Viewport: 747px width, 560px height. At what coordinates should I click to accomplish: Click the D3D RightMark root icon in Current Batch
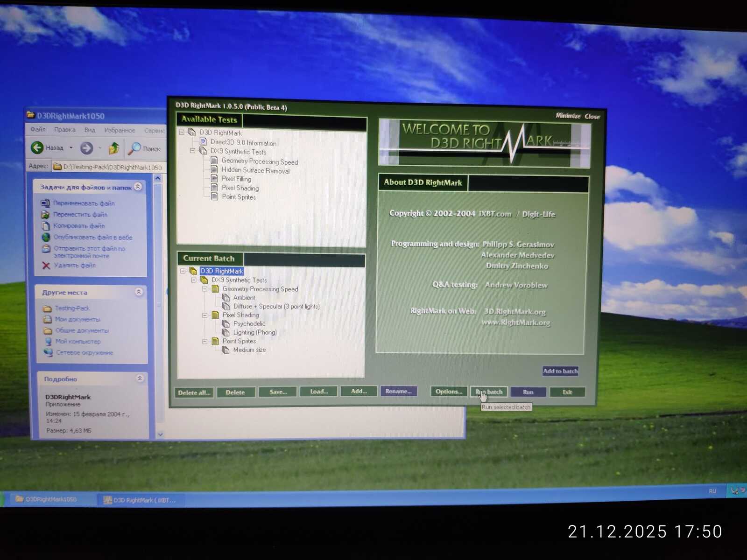[193, 271]
